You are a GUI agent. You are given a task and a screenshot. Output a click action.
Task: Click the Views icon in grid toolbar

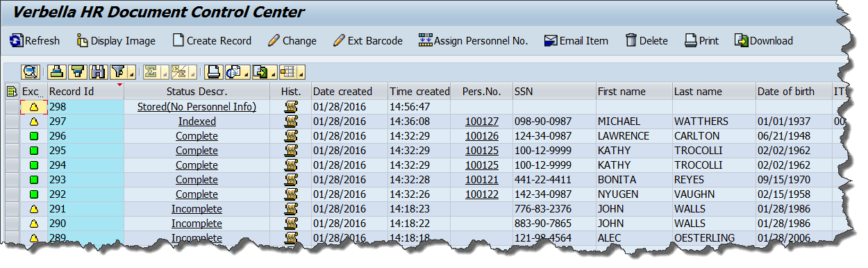(x=233, y=72)
